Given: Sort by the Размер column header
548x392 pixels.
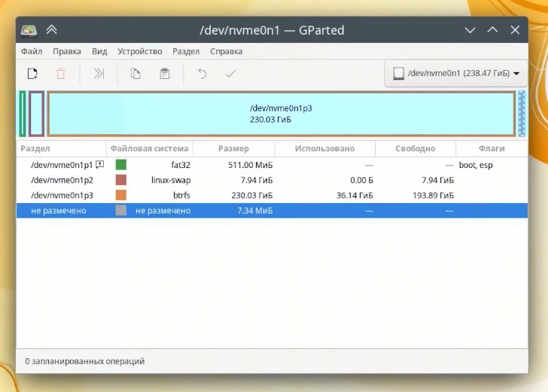Looking at the screenshot, I should (233, 148).
